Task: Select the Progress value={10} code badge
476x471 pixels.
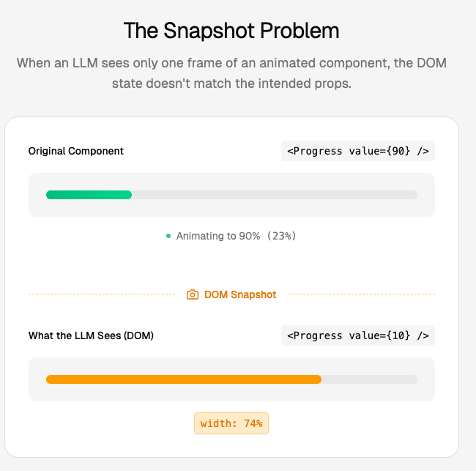Action: 358,335
